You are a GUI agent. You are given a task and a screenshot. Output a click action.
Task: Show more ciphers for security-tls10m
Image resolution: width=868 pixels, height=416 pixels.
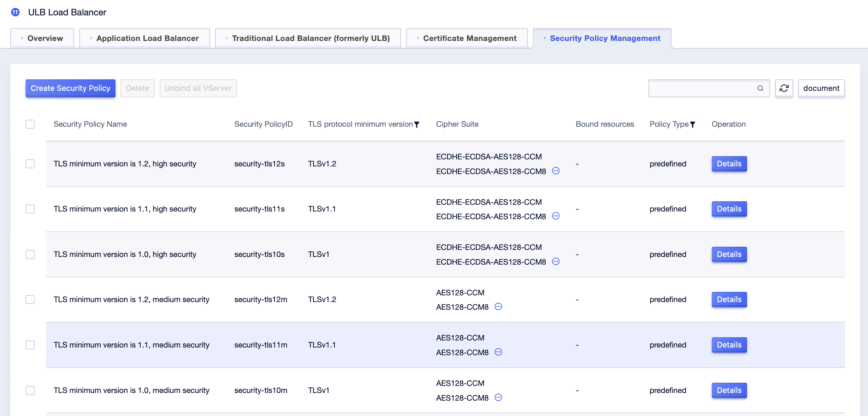coord(498,397)
